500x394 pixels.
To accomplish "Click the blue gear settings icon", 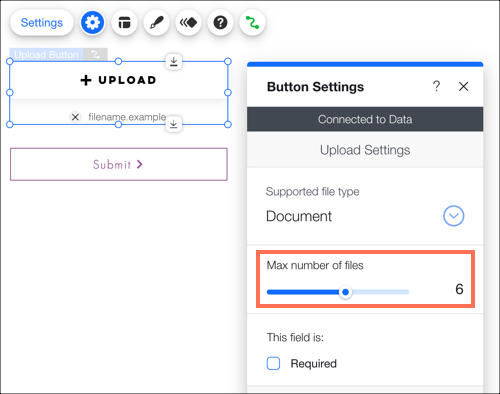I will pos(92,23).
